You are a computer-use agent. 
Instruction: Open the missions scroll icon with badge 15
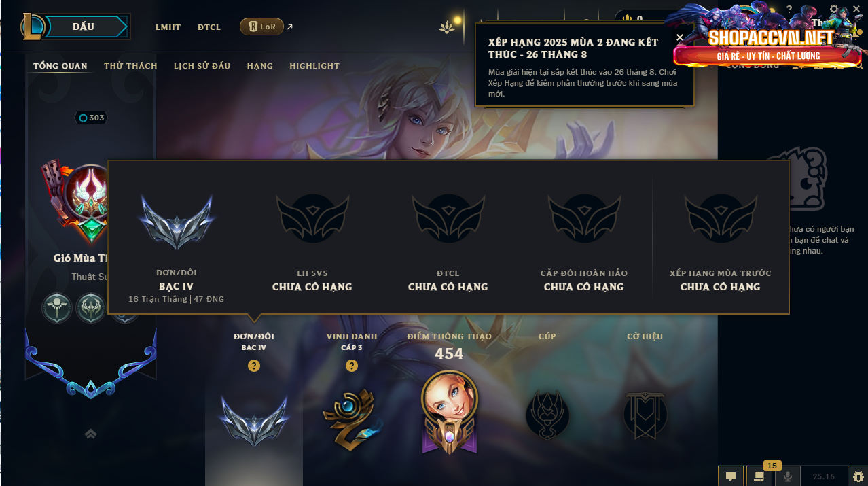(x=758, y=476)
